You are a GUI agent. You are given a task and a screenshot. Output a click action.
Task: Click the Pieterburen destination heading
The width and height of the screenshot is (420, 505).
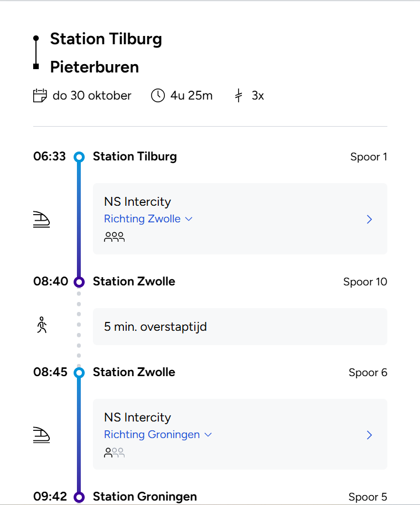tap(95, 67)
